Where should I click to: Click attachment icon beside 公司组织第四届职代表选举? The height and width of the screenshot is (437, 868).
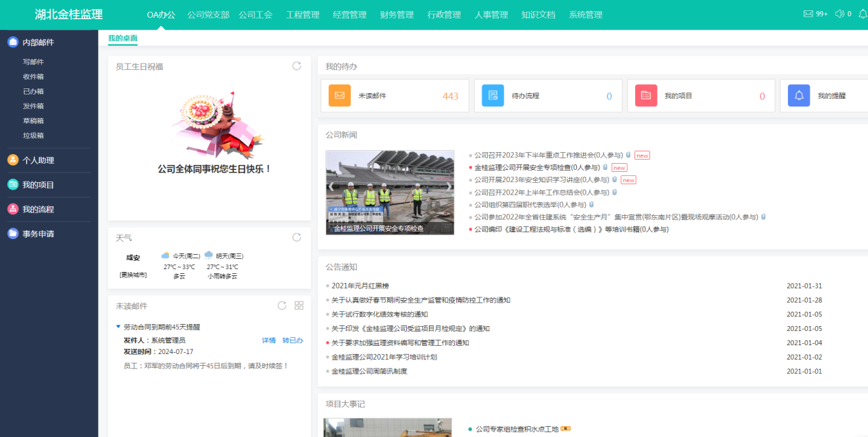[591, 204]
